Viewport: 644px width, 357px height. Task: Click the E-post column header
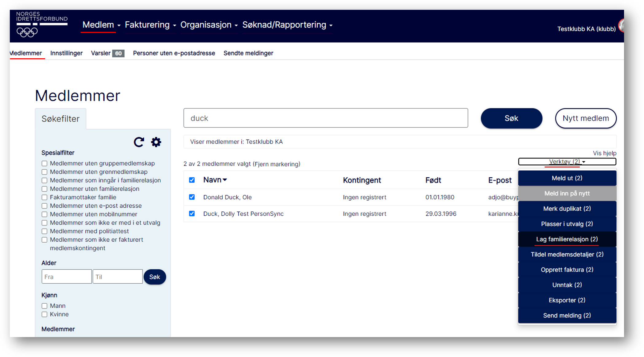500,180
